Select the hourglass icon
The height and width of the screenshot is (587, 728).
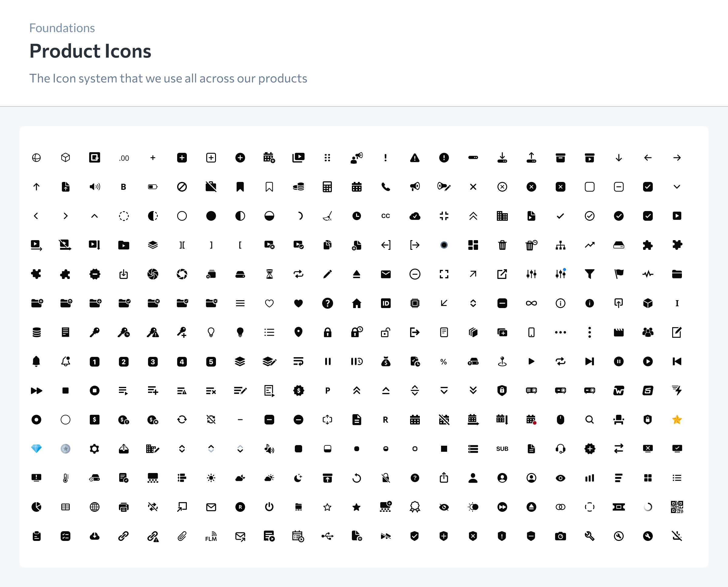[269, 274]
